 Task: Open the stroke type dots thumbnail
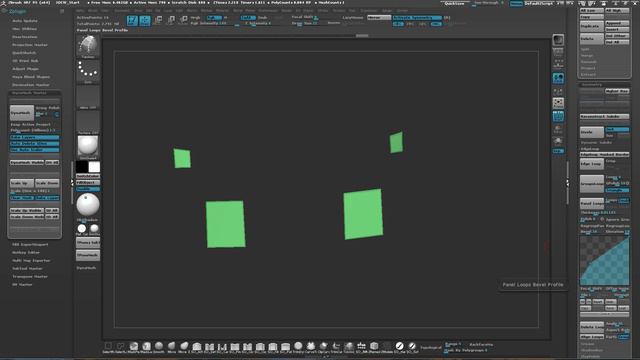[88, 72]
